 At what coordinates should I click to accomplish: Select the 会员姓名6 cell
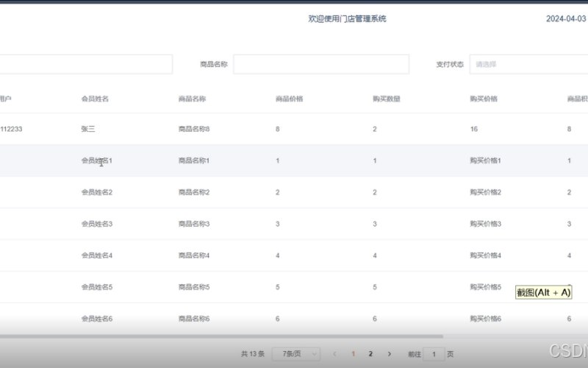(97, 319)
